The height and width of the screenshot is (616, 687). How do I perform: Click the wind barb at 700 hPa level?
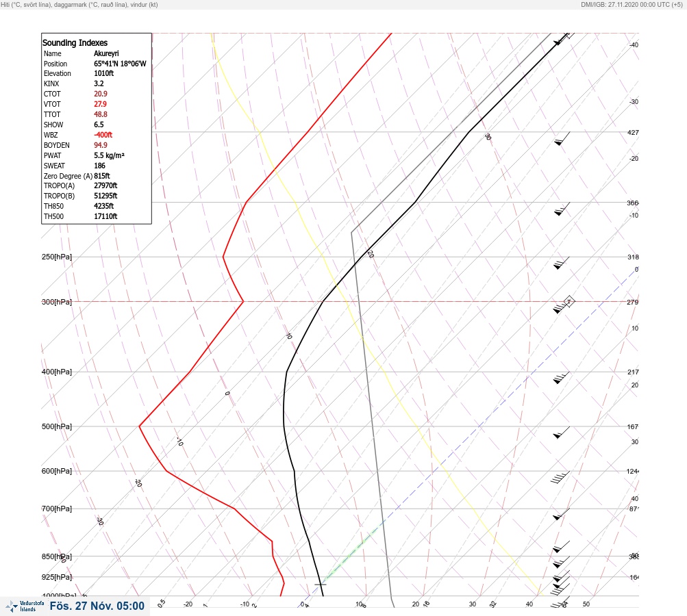(561, 514)
